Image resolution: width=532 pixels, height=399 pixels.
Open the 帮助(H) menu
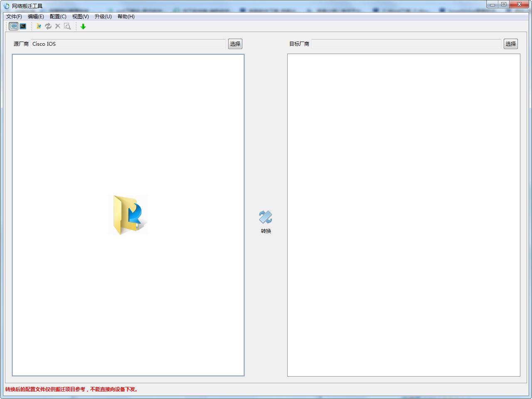pyautogui.click(x=126, y=17)
